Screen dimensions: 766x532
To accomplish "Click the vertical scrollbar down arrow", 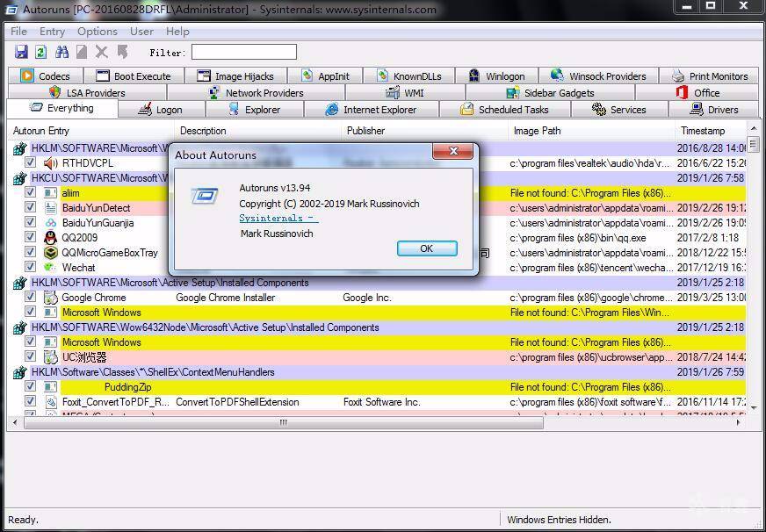I will [x=753, y=407].
